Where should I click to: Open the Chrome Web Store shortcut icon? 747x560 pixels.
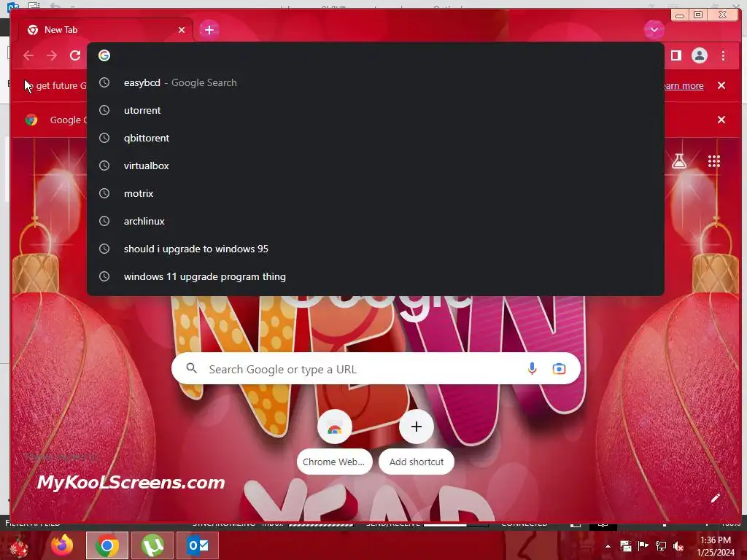(x=334, y=427)
